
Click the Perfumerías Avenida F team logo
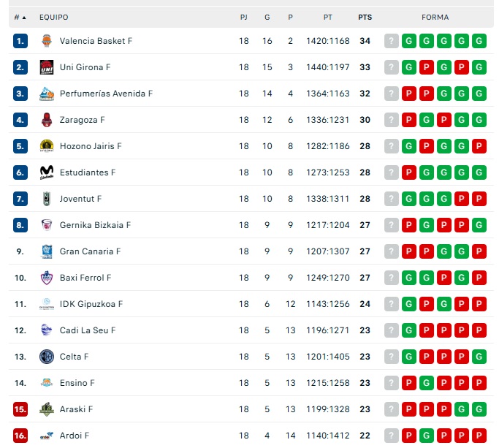[47, 94]
